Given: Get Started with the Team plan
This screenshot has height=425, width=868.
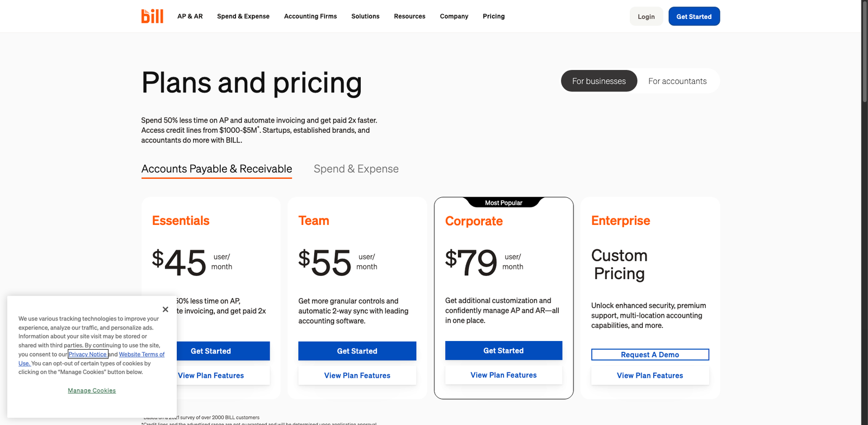Looking at the screenshot, I should 357,351.
